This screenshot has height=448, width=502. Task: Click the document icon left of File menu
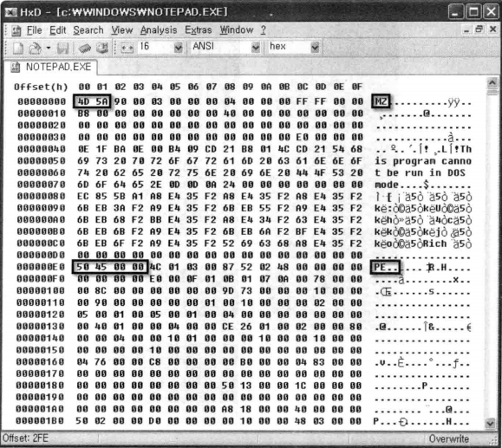16,30
